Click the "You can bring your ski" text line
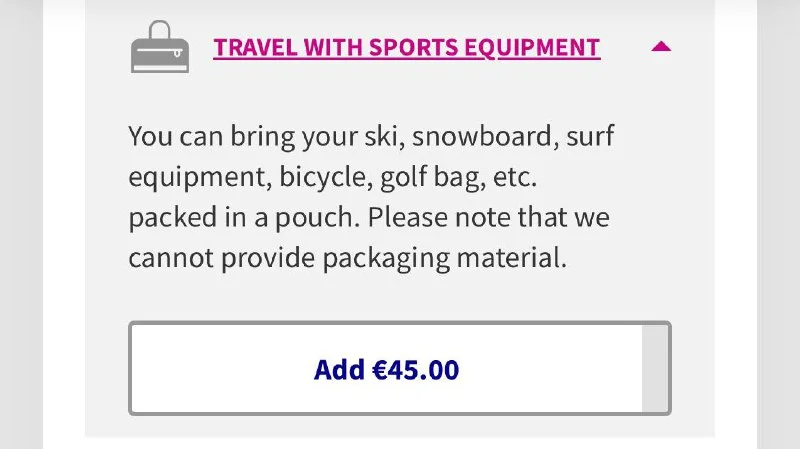 point(264,137)
